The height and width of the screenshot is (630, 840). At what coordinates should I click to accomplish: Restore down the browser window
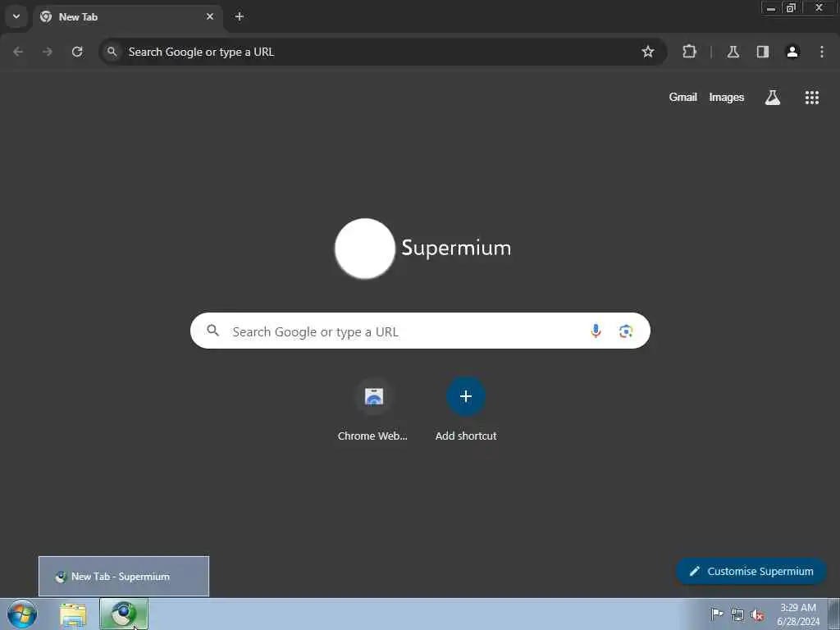point(791,8)
